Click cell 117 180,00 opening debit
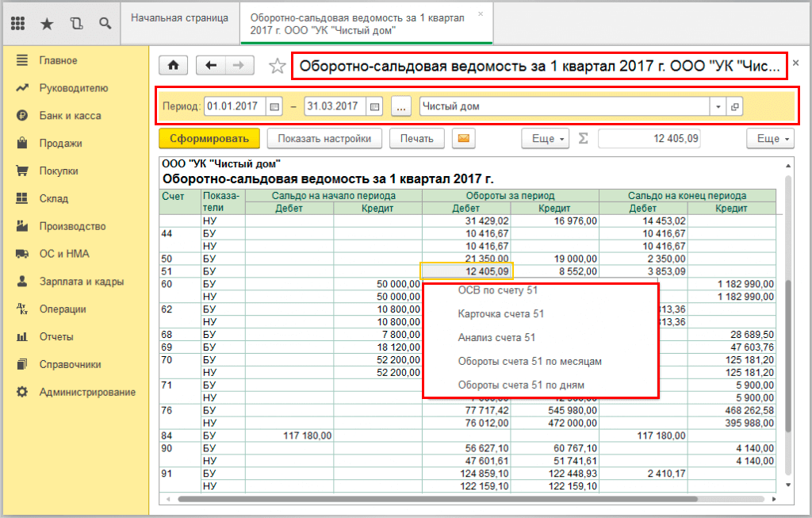812x518 pixels. (289, 436)
